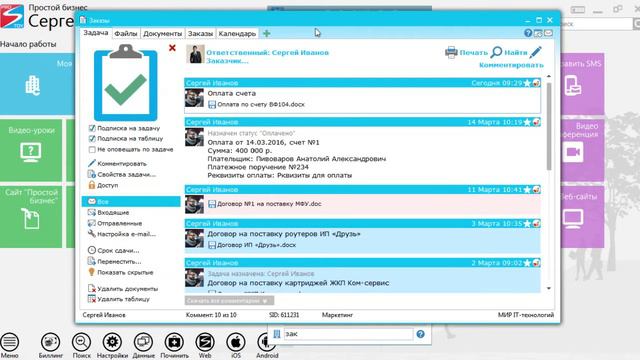Click the pencil icon next to Найти
Screen dimensions: 640x360
tap(536, 52)
